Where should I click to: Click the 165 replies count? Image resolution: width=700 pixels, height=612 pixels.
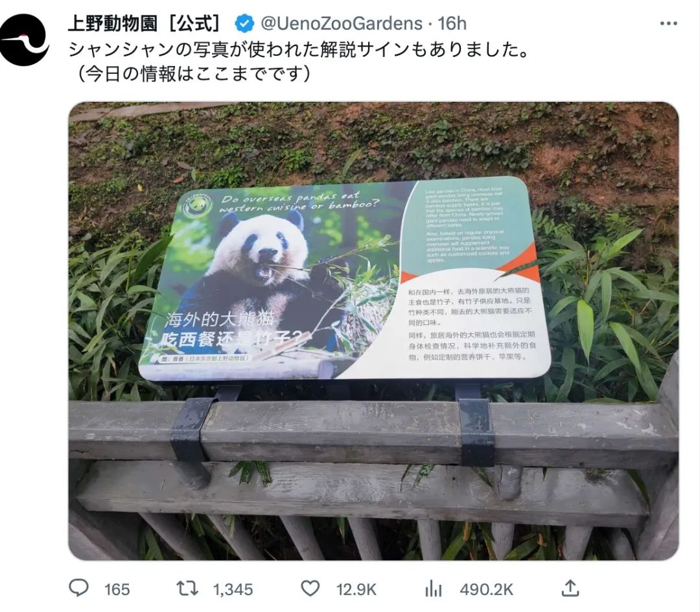point(117,590)
